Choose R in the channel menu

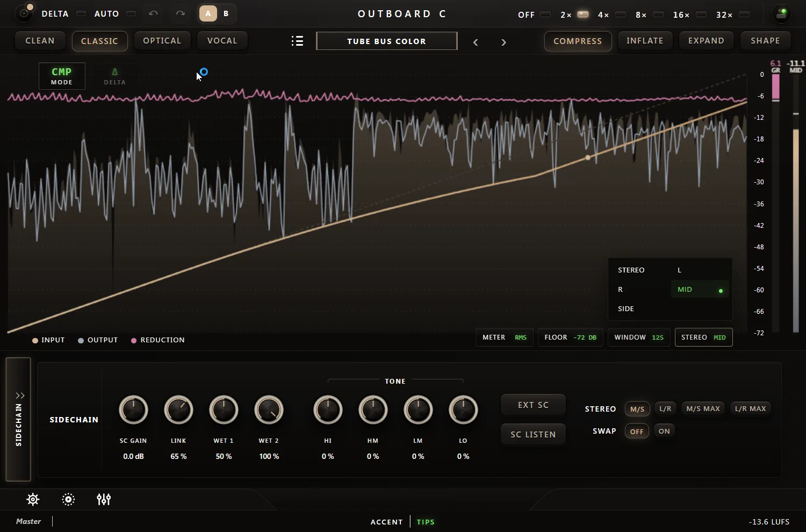coord(641,290)
